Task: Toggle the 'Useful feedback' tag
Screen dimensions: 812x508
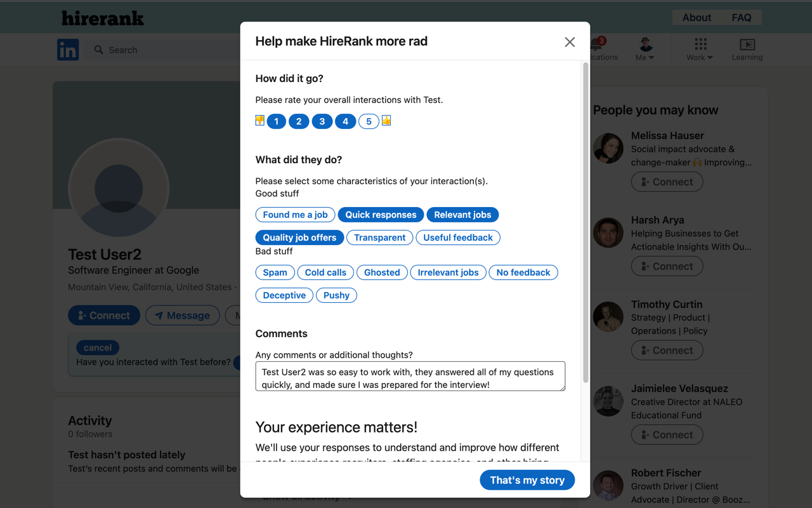Action: [458, 237]
